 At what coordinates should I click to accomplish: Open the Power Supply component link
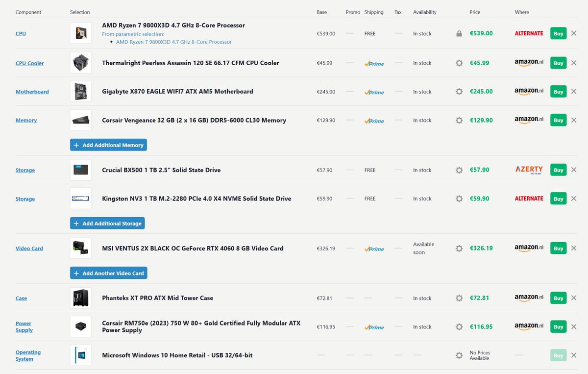[x=24, y=327]
